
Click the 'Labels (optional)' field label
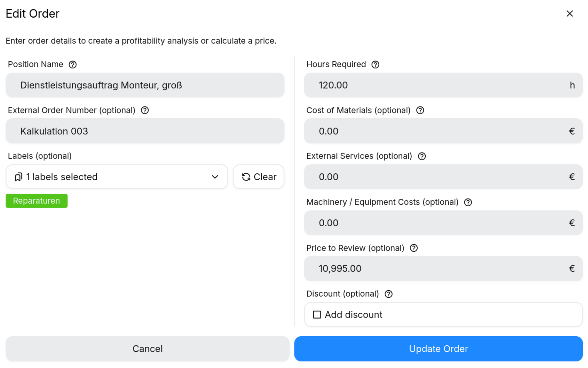40,156
